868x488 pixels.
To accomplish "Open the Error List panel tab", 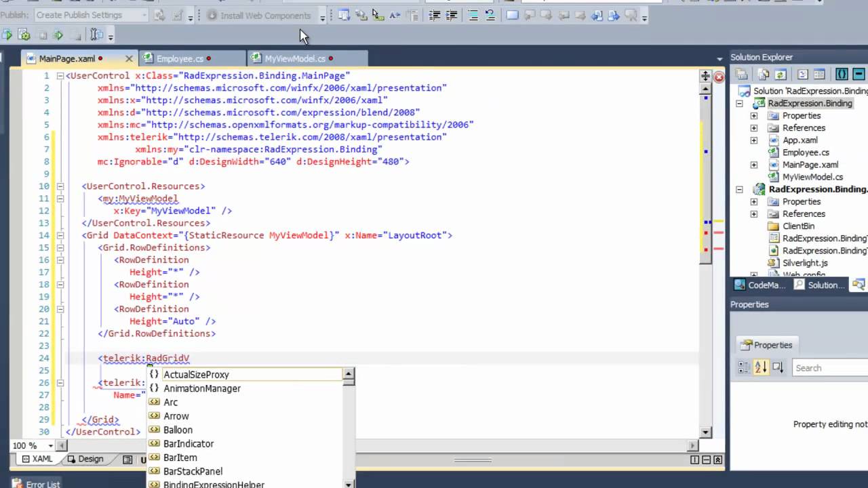I will pyautogui.click(x=35, y=483).
